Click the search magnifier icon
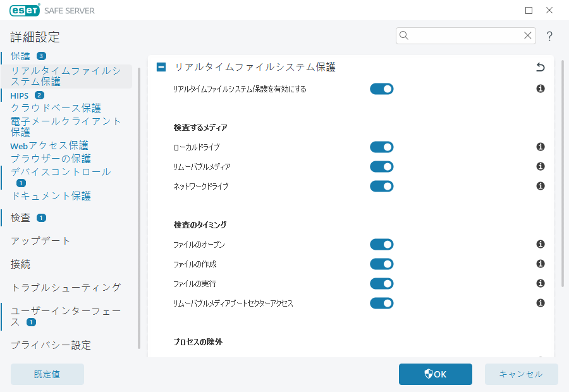This screenshot has width=569, height=392. [404, 36]
